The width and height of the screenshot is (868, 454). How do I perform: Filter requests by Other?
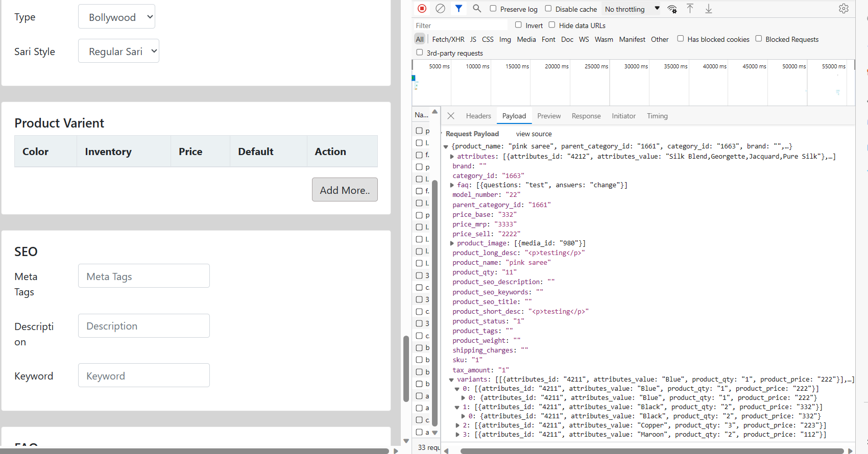click(x=660, y=39)
